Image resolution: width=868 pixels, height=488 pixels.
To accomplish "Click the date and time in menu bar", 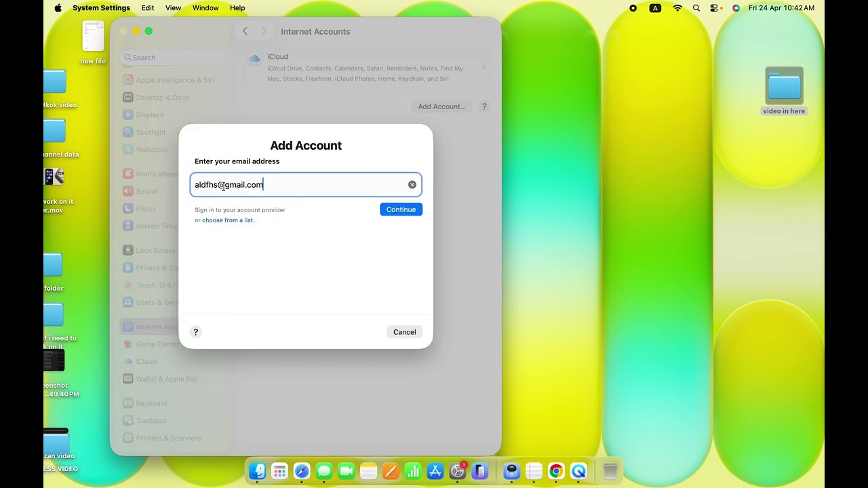I will click(x=781, y=8).
